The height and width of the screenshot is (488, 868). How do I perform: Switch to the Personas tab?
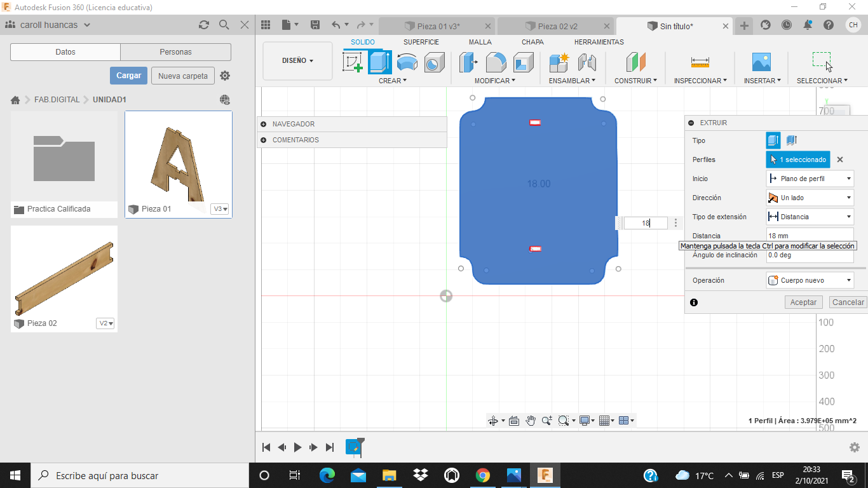click(x=175, y=52)
